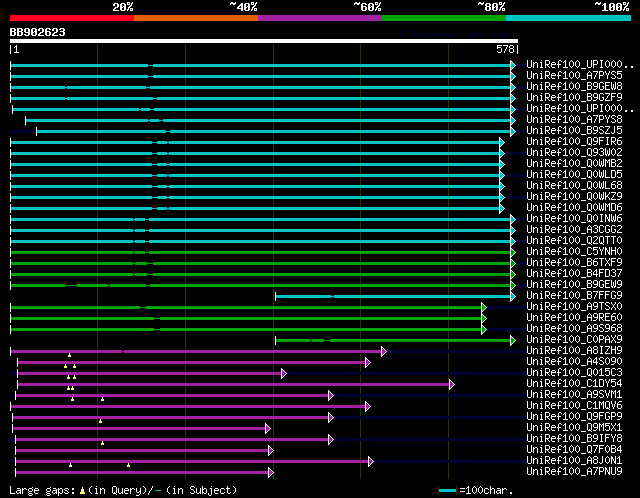Select hit UniRef100_C1MQV6

pyautogui.click(x=574, y=406)
